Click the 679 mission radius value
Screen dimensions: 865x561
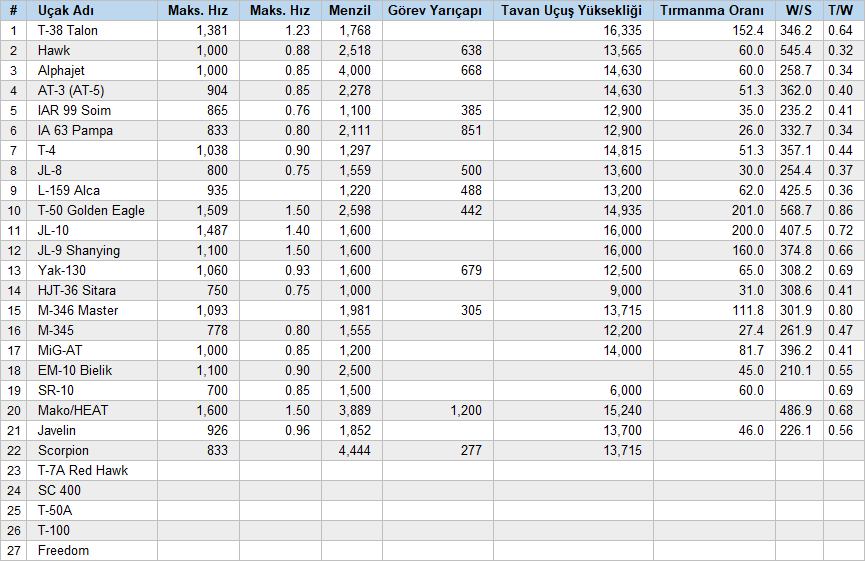pos(471,270)
